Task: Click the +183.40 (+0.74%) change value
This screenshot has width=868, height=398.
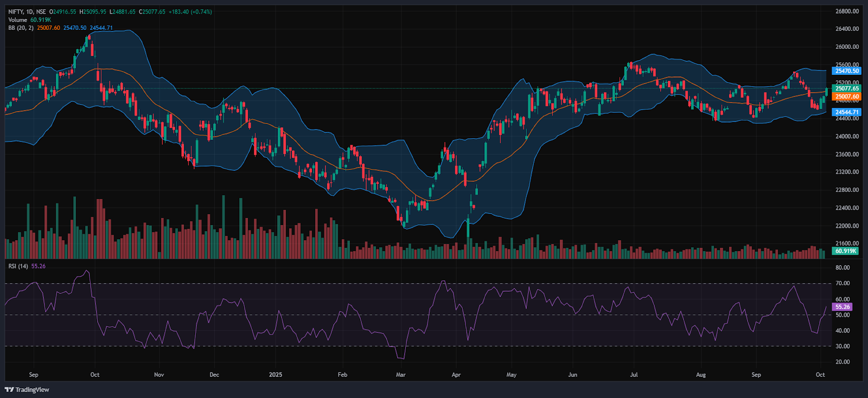Action: click(190, 12)
